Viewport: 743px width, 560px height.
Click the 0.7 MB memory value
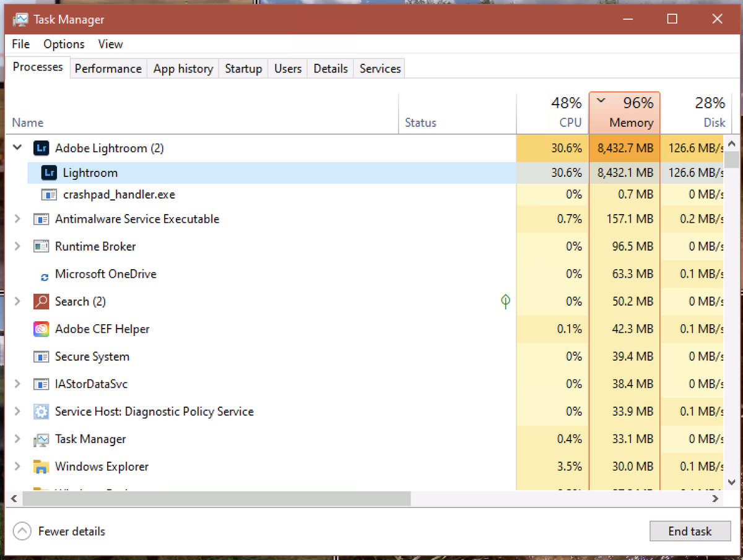click(x=637, y=195)
